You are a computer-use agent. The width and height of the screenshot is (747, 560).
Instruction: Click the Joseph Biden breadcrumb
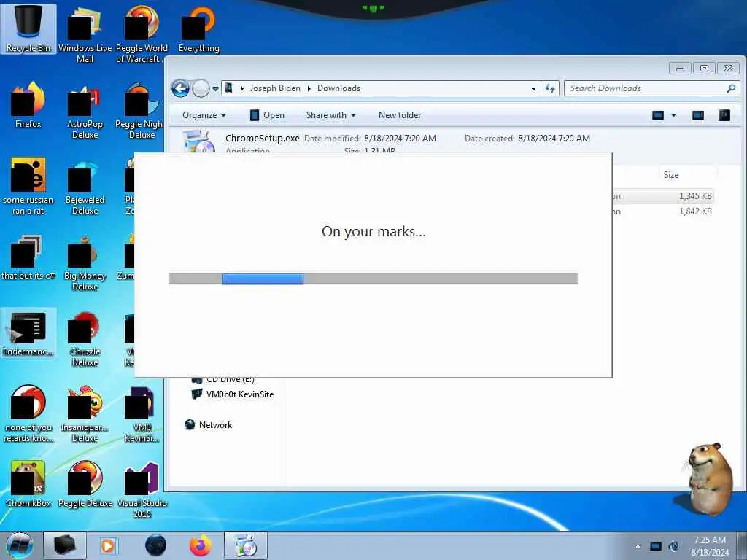click(275, 88)
